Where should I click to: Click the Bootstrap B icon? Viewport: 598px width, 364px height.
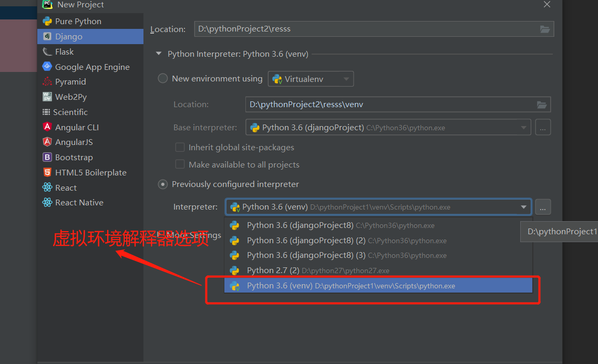(47, 157)
